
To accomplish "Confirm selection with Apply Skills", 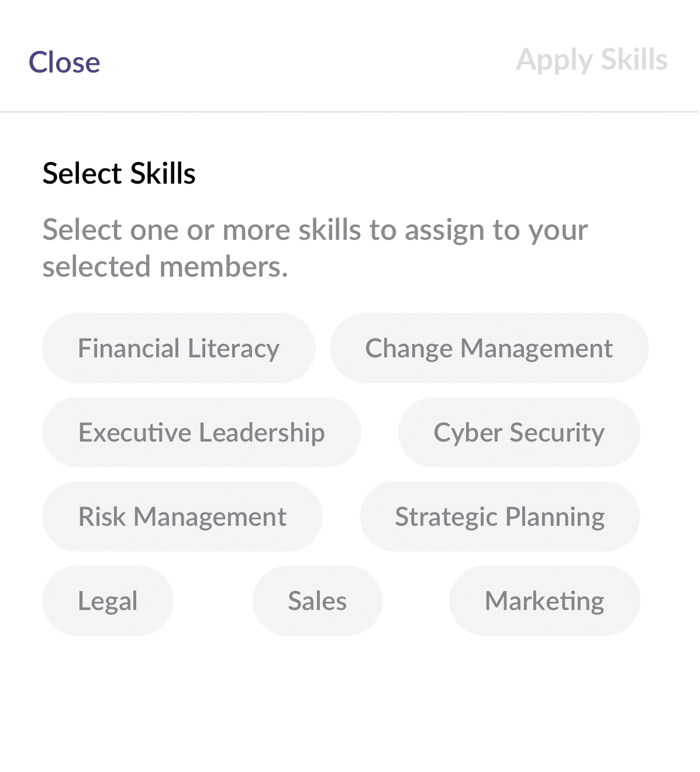I will [x=591, y=60].
